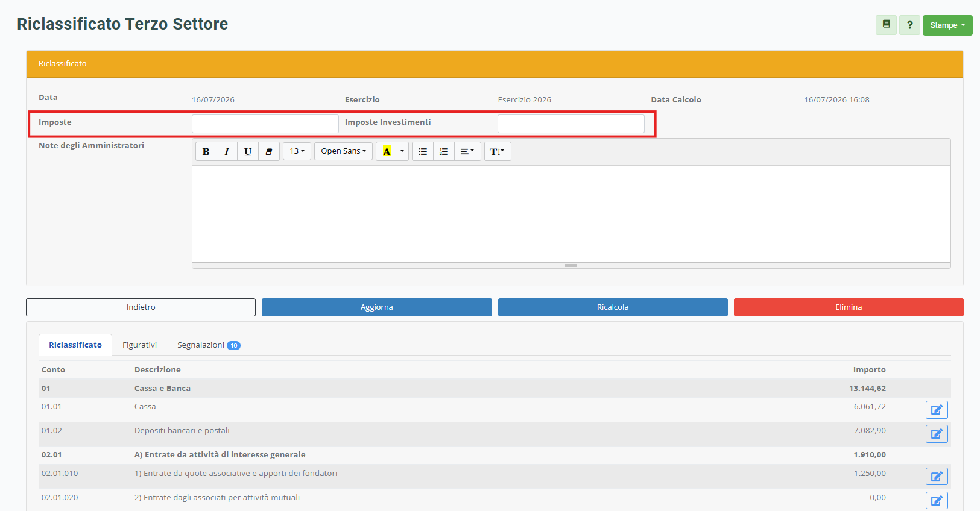
Task: Click the Importo column header
Action: 869,370
